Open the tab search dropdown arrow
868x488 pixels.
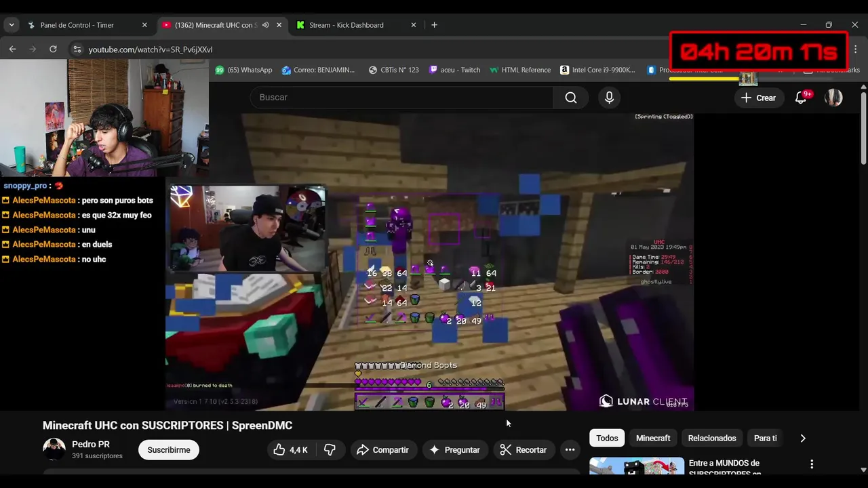tap(12, 25)
